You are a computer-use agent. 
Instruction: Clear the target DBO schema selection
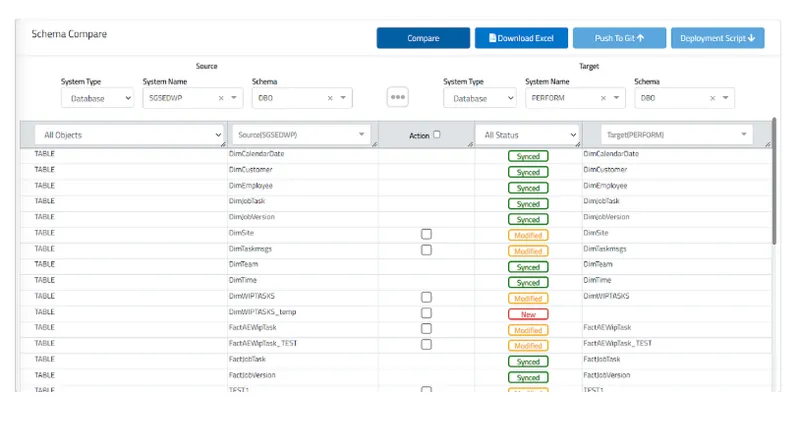pos(712,98)
